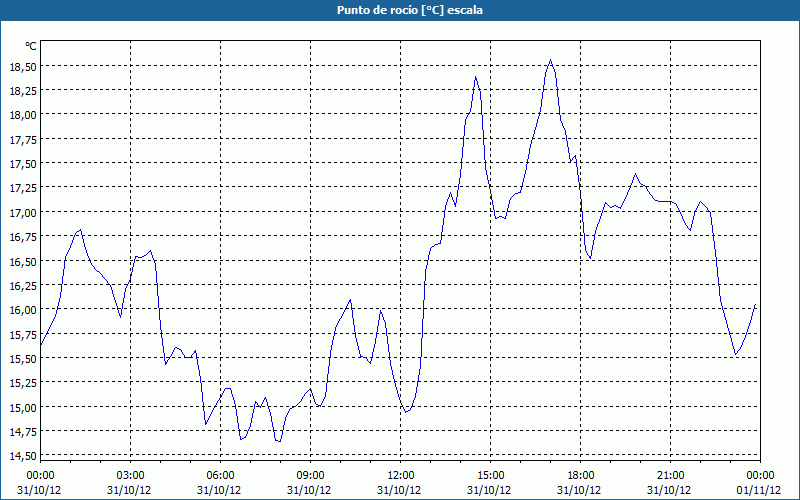Pick the 15,75 y-axis value
Image resolution: width=800 pixels, height=500 pixels.
click(23, 334)
